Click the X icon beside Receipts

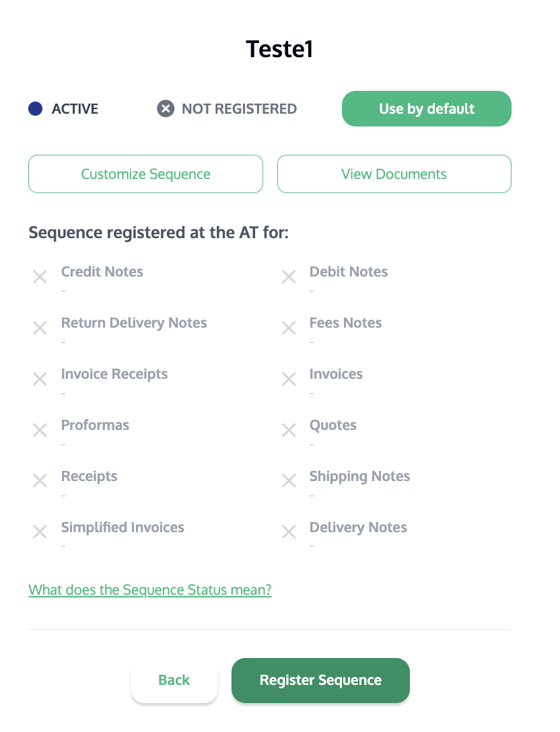(x=40, y=481)
